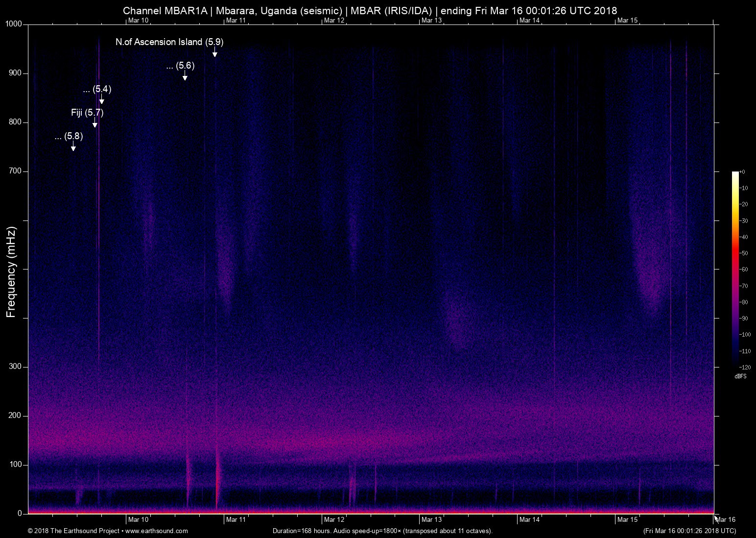Click the arrow below N.of Ascension Island (5.9)

tap(214, 52)
